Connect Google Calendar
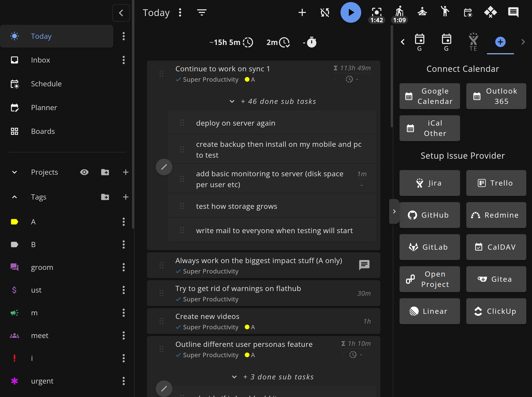This screenshot has width=532, height=397. coord(430,96)
